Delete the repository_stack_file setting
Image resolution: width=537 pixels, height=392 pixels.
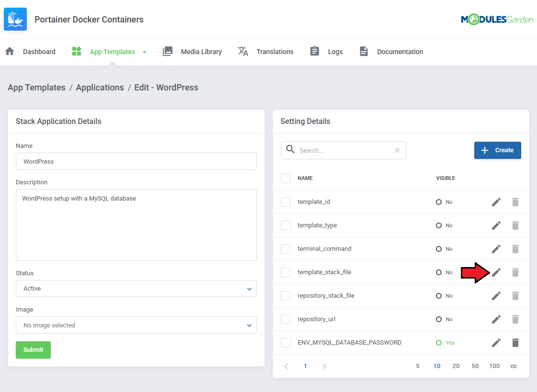pyautogui.click(x=515, y=296)
